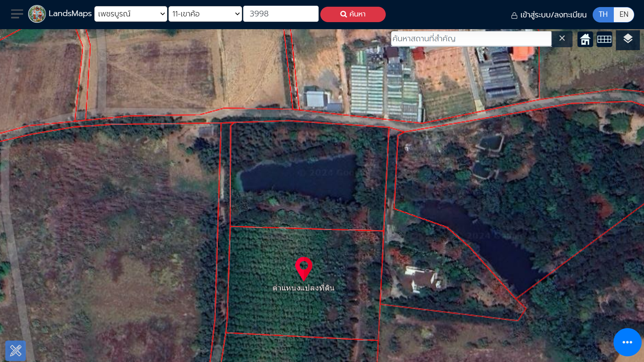Viewport: 644px width, 362px height.
Task: Open the measurement ruler tool
Action: point(16,351)
